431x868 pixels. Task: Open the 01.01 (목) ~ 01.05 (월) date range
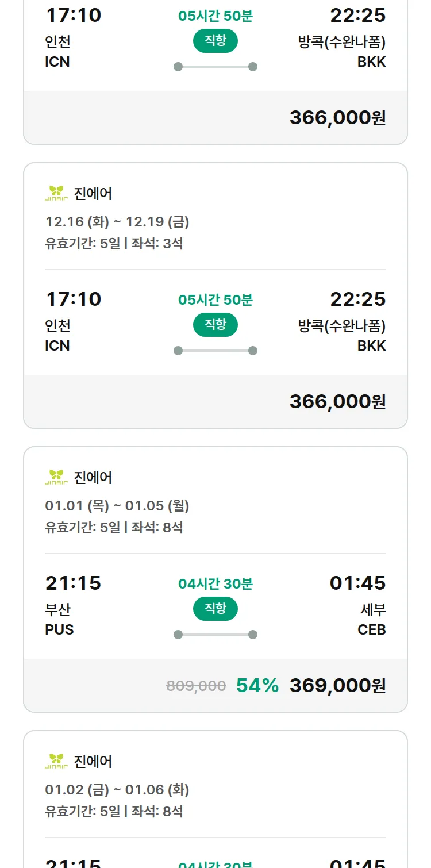tap(117, 505)
